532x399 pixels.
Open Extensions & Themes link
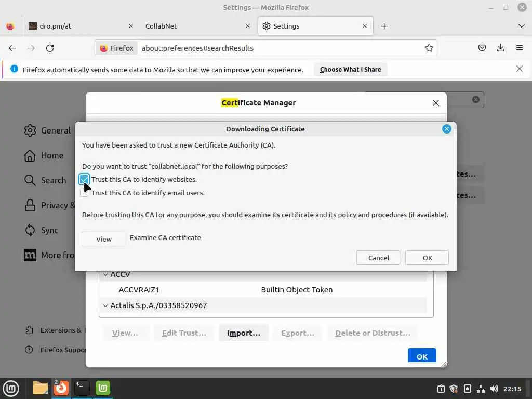tap(55, 330)
